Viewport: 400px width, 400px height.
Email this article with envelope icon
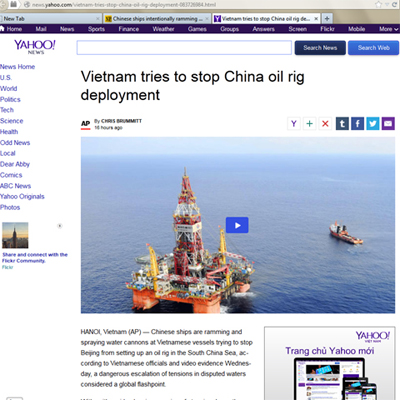[388, 124]
